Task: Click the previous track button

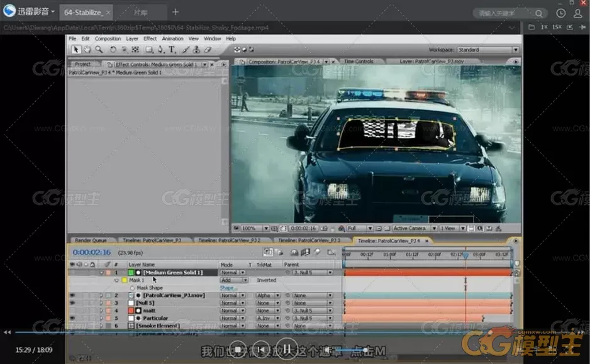Action: [x=261, y=350]
